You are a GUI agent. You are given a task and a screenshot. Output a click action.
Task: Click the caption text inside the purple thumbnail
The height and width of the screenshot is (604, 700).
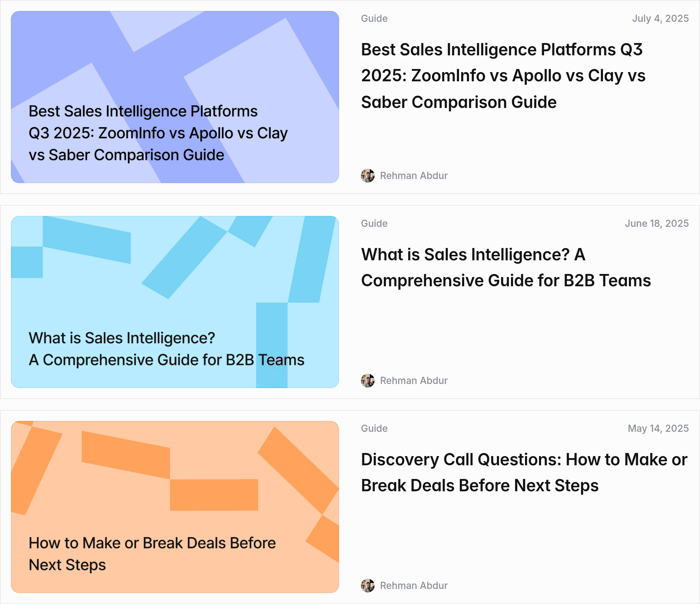point(158,133)
